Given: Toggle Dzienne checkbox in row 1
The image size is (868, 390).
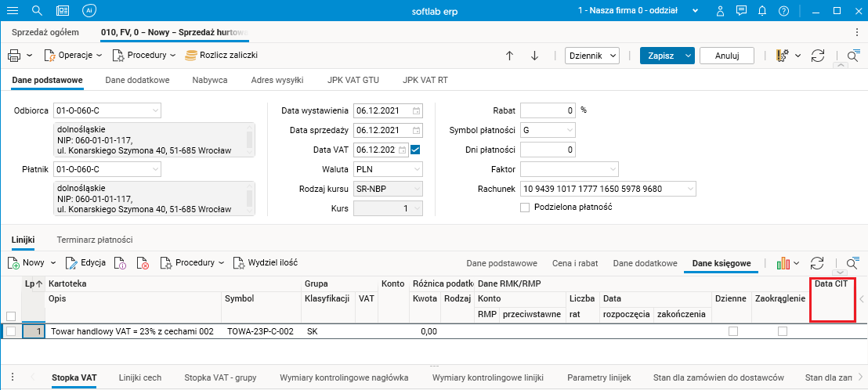Looking at the screenshot, I should pos(733,331).
